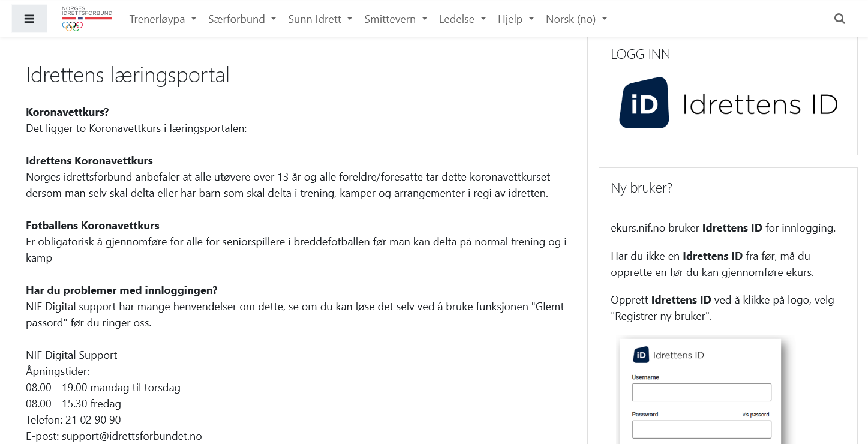
Task: Click the Password field in login preview
Action: (701, 430)
